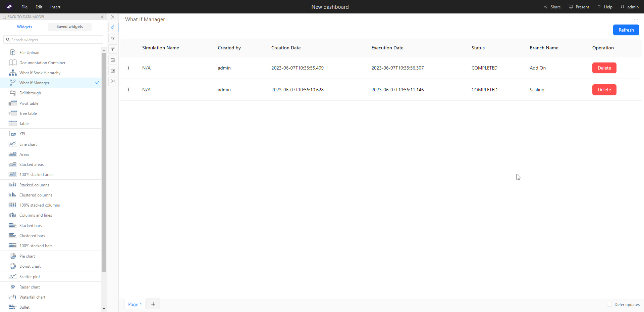Viewport: 644px width, 312px height.
Task: Click the Refresh button
Action: click(626, 30)
